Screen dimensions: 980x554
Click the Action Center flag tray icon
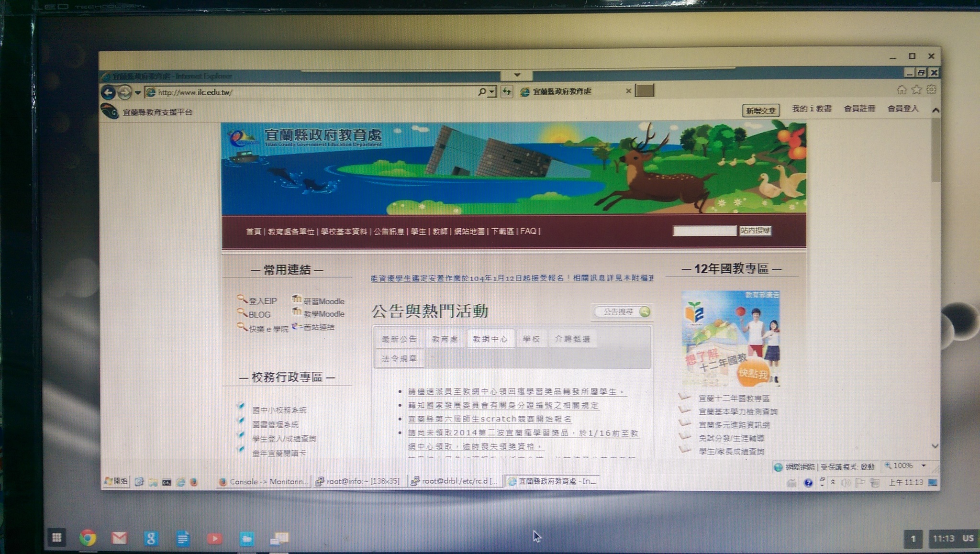[860, 483]
